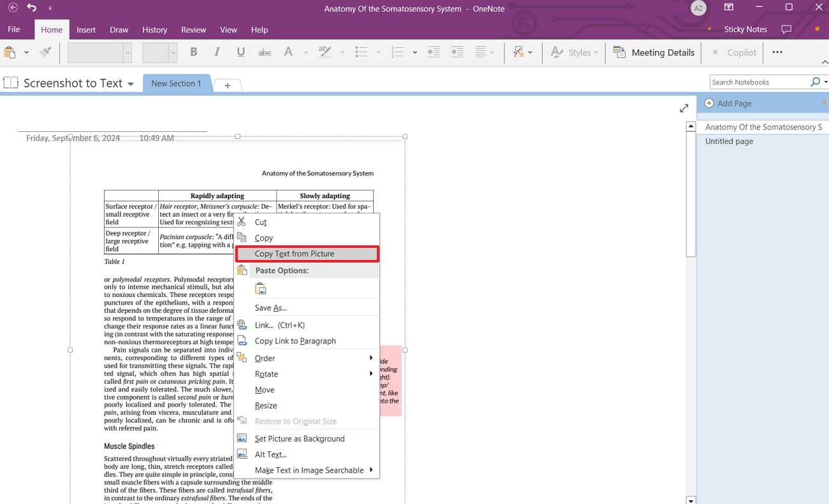
Task: Choose Copy Text from Picture
Action: (x=307, y=254)
